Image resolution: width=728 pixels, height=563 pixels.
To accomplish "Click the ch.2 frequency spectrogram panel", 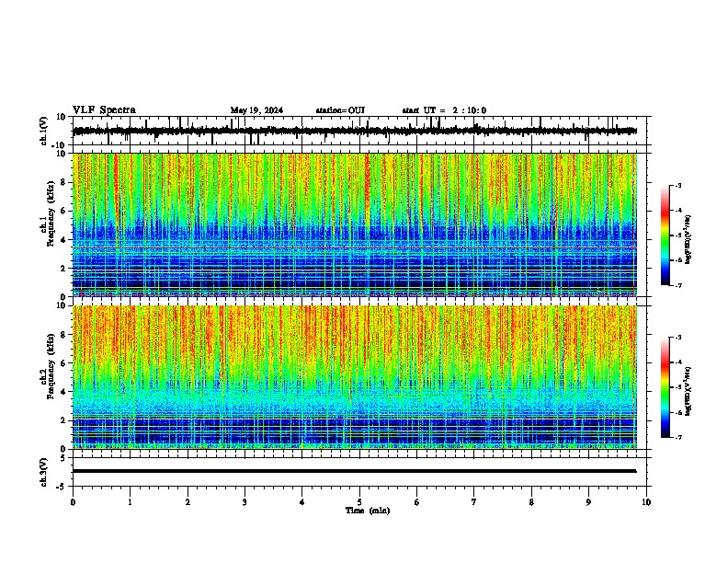I will [x=355, y=377].
